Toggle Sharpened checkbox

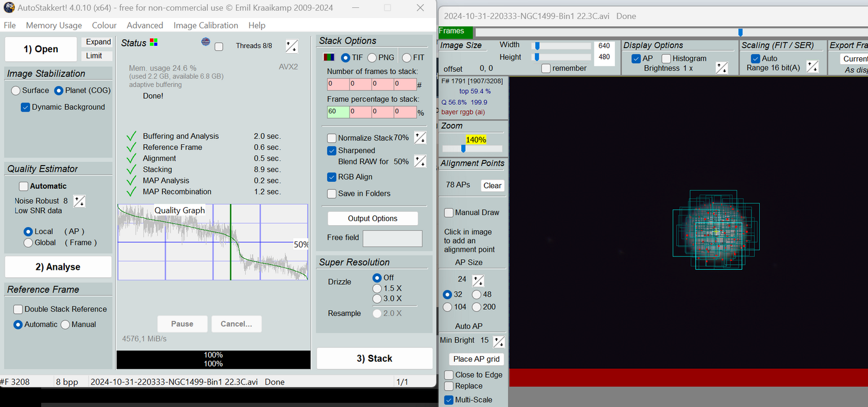coord(332,151)
